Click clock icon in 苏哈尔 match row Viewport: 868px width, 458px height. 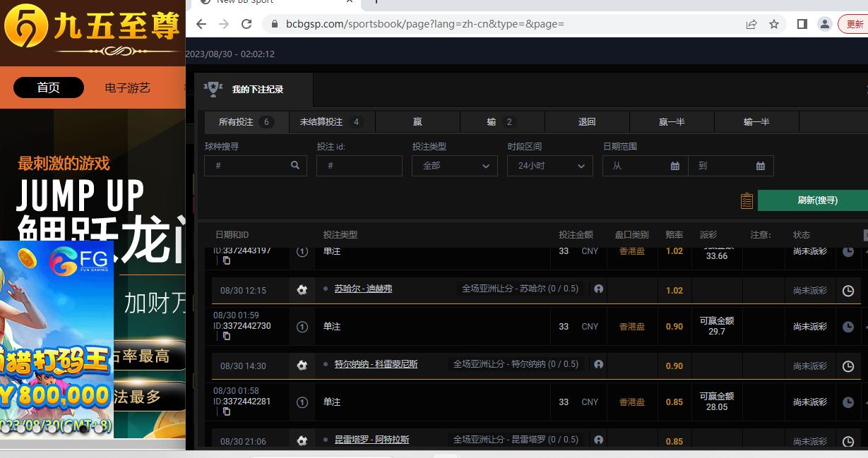point(848,291)
